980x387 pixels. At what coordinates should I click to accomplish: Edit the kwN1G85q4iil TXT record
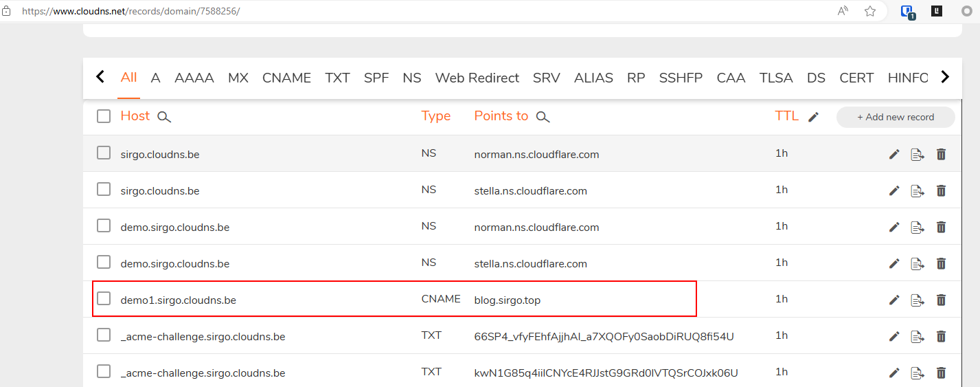894,373
